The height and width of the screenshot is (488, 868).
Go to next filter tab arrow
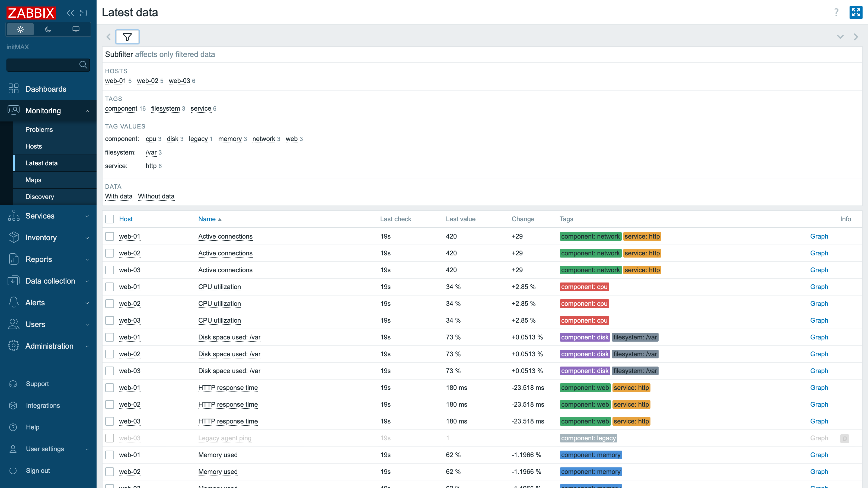[856, 37]
